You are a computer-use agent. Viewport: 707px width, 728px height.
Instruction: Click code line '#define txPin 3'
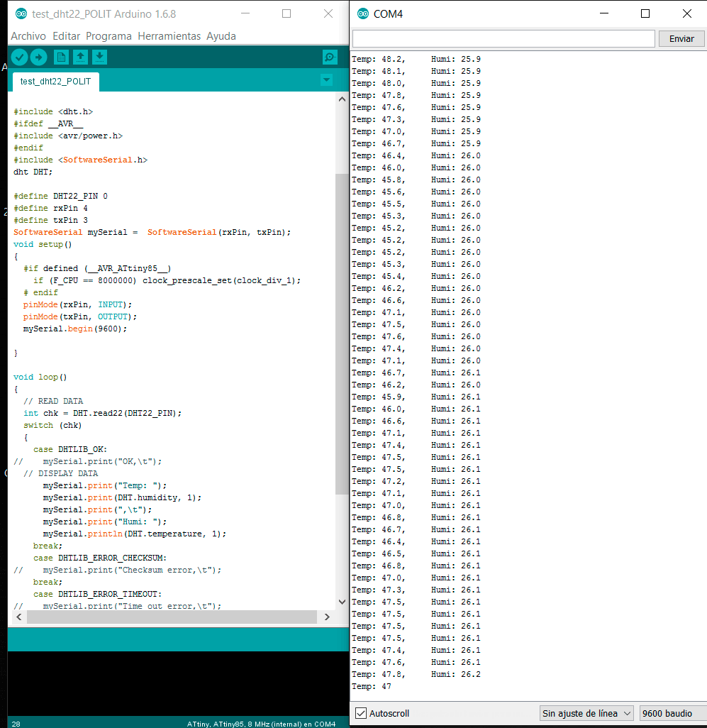coord(50,220)
